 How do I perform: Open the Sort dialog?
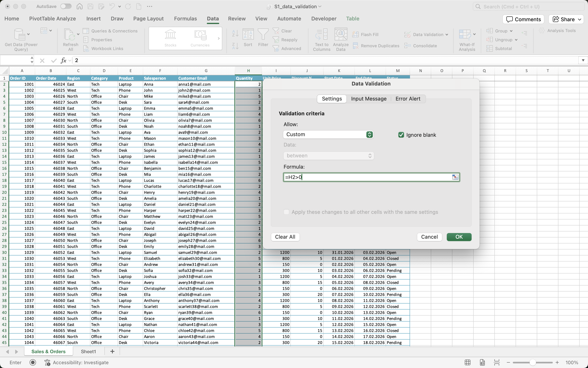click(x=248, y=38)
